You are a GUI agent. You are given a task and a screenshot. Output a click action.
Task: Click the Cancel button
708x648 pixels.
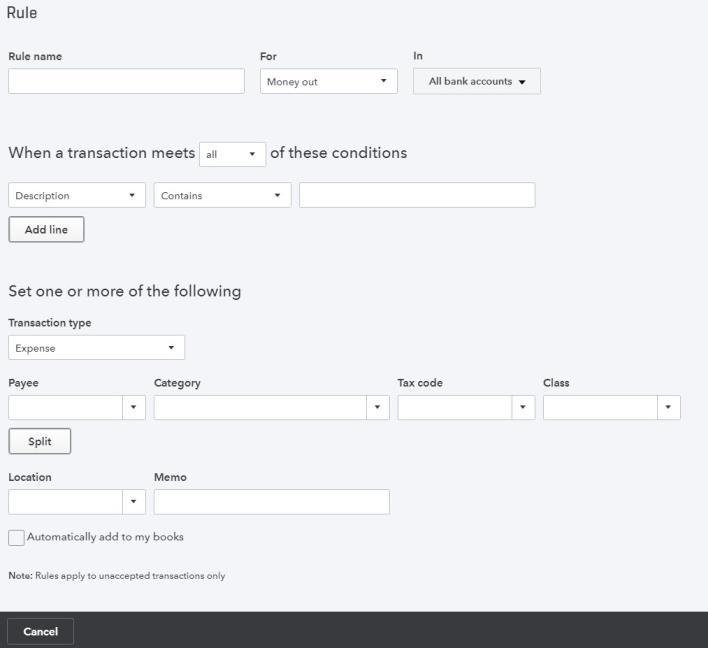40,631
